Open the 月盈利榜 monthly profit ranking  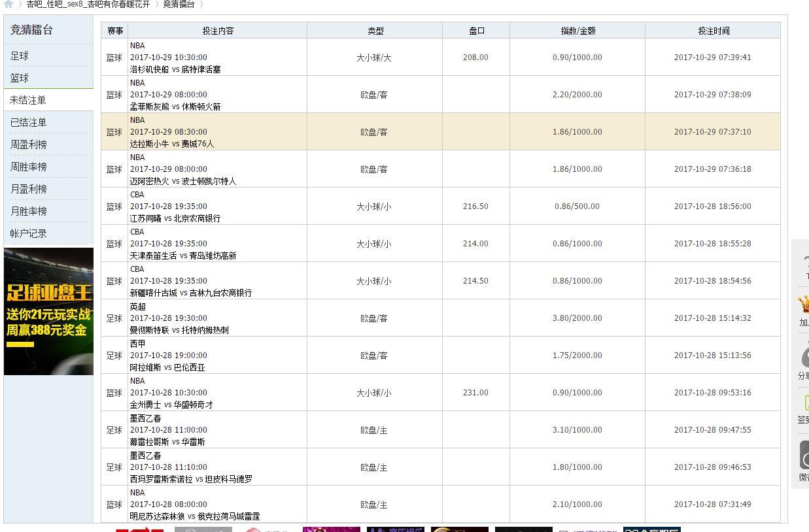click(28, 189)
